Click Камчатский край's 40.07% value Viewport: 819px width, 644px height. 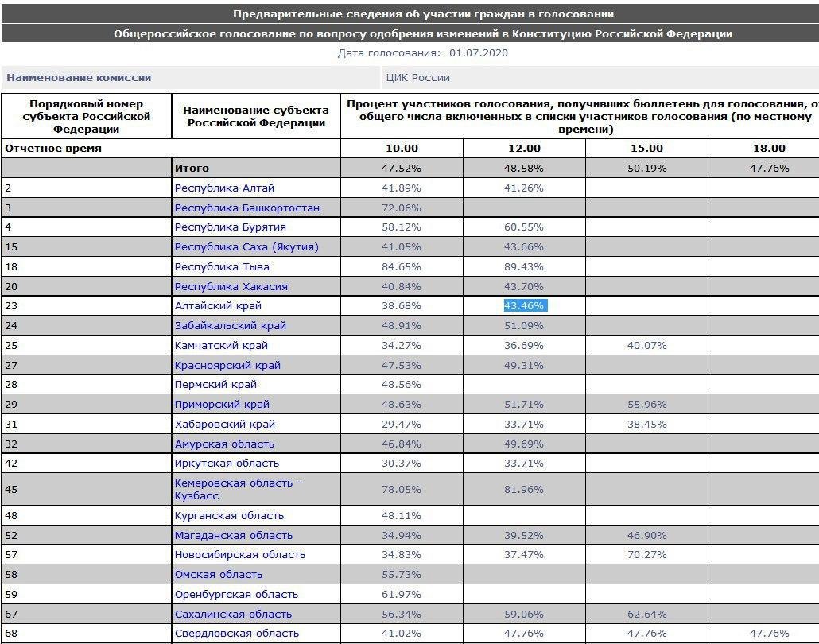(x=646, y=345)
